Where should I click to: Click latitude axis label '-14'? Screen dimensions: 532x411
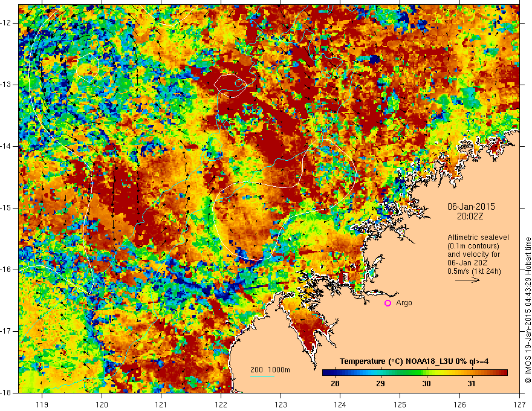6,146
